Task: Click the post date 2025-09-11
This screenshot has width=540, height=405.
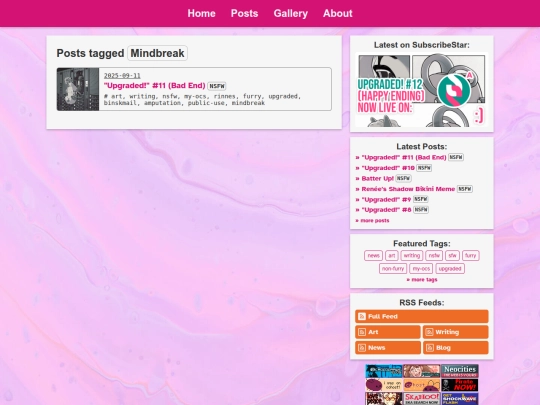Action: pos(122,75)
